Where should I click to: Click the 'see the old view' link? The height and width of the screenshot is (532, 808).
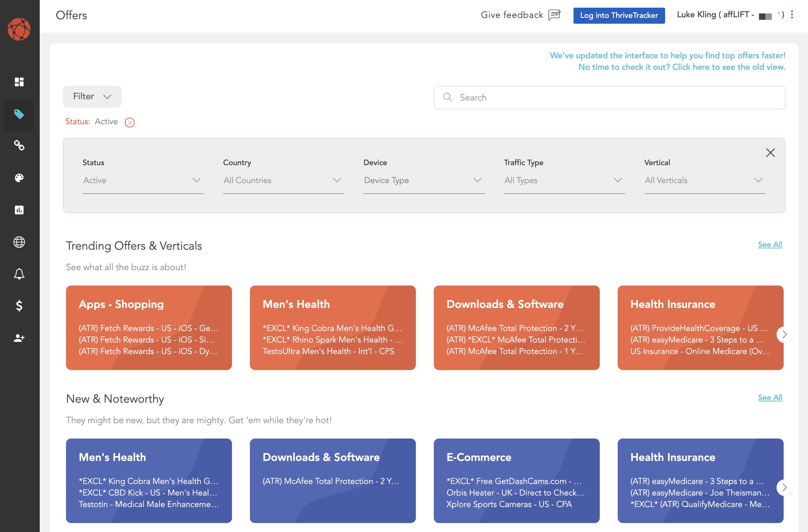point(682,67)
